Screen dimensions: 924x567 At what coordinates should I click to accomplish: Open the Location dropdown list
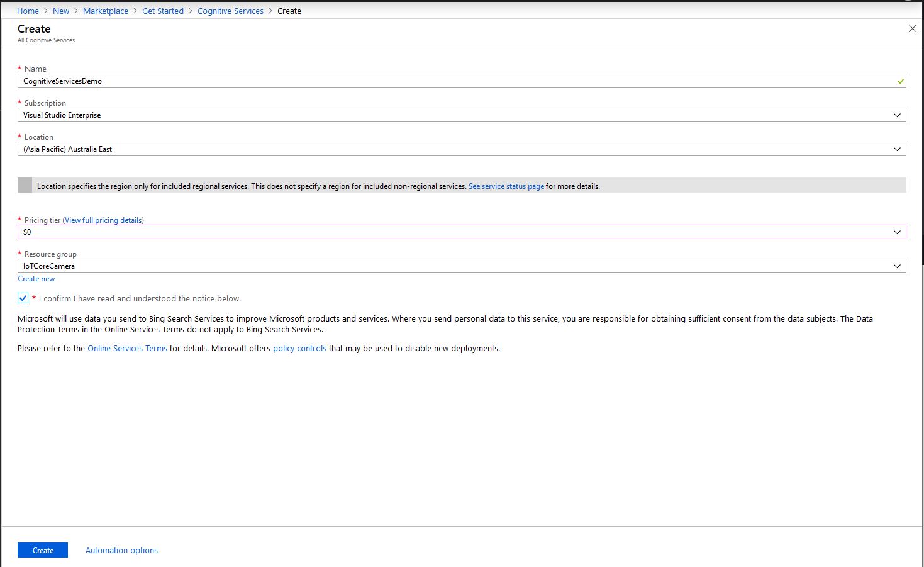[897, 149]
